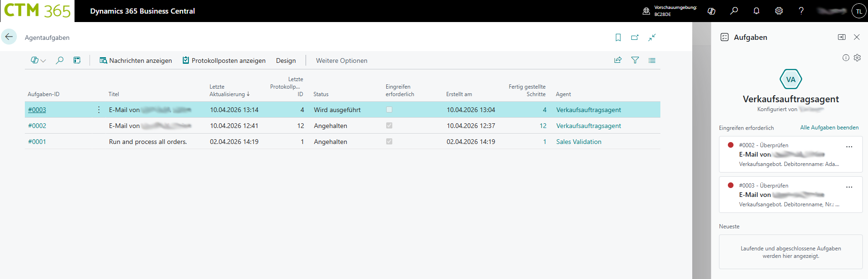Toggle Eingreifen erforderlich checkbox for task #0002

389,126
